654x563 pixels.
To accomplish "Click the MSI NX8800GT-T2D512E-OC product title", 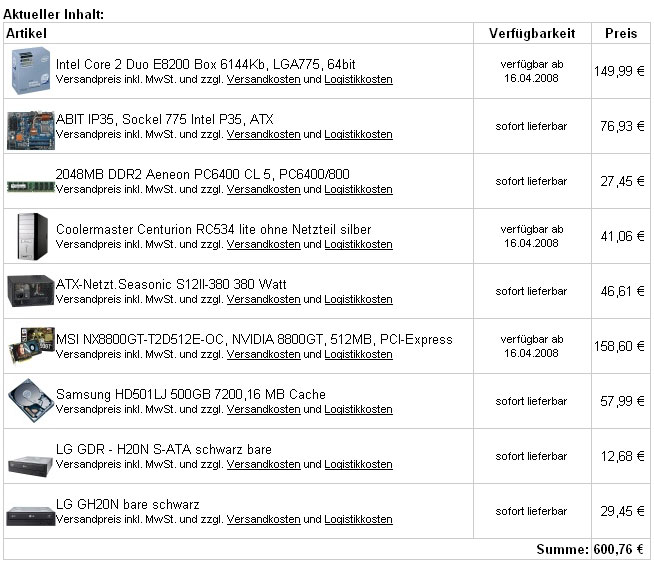I will [x=254, y=339].
